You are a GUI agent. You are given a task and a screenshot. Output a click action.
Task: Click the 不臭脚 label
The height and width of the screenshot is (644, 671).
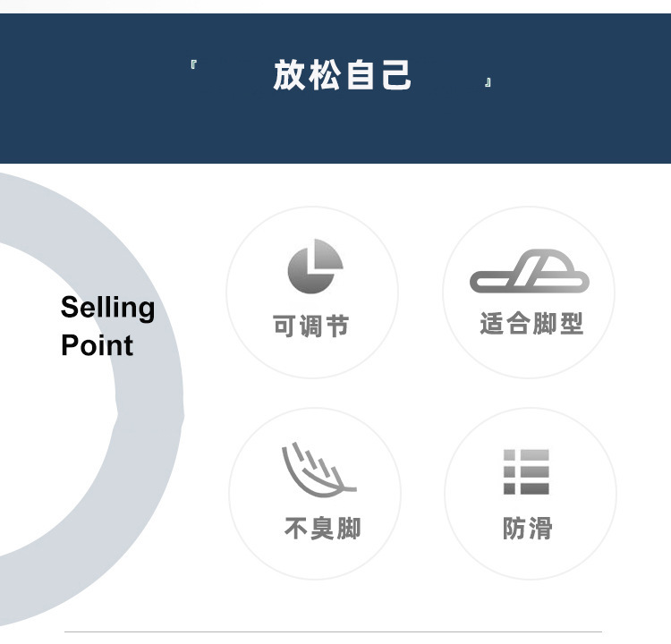tap(322, 529)
